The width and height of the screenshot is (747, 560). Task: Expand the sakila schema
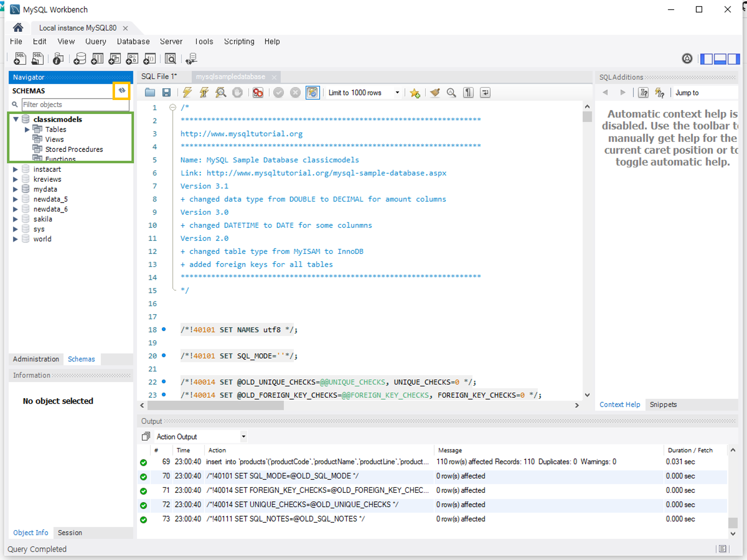(15, 219)
